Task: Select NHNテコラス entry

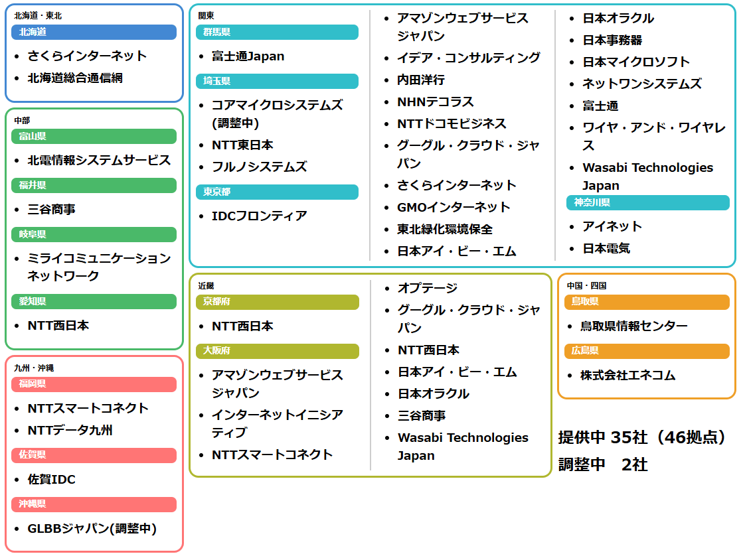Action: tap(436, 102)
